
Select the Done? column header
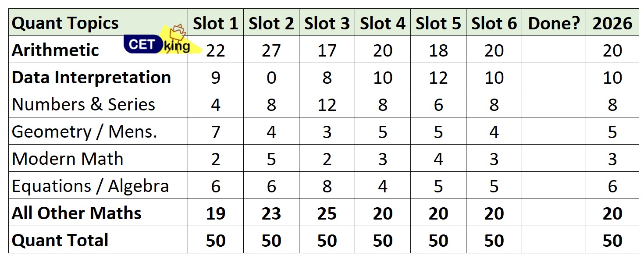coord(554,23)
